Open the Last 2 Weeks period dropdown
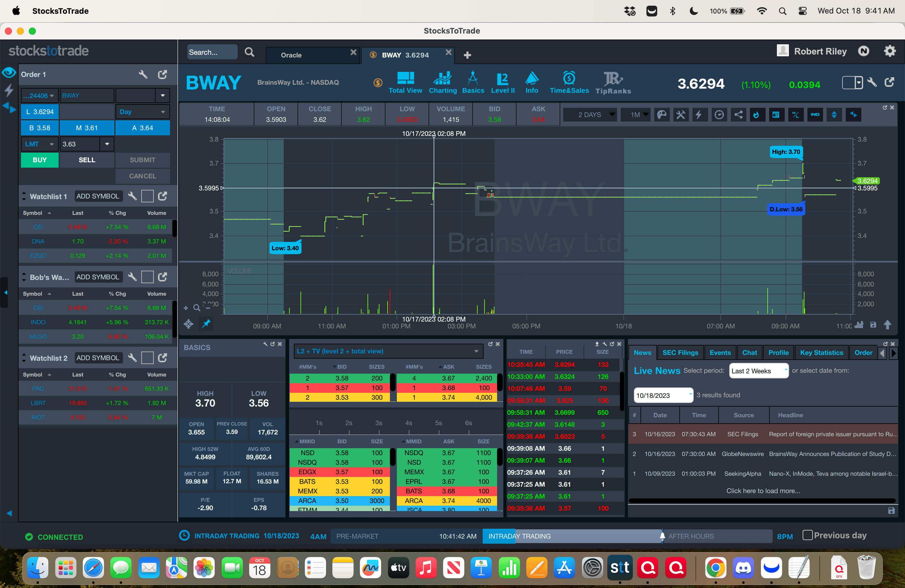Viewport: 905px width, 588px height. (758, 371)
